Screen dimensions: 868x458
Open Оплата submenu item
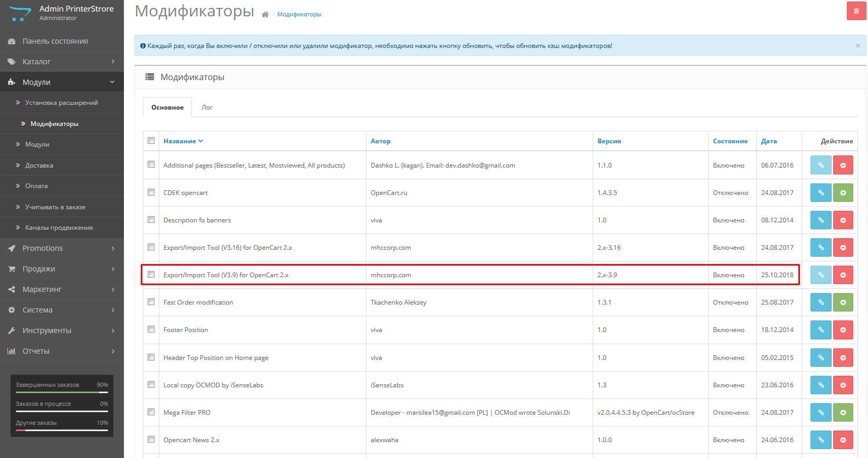coord(62,186)
